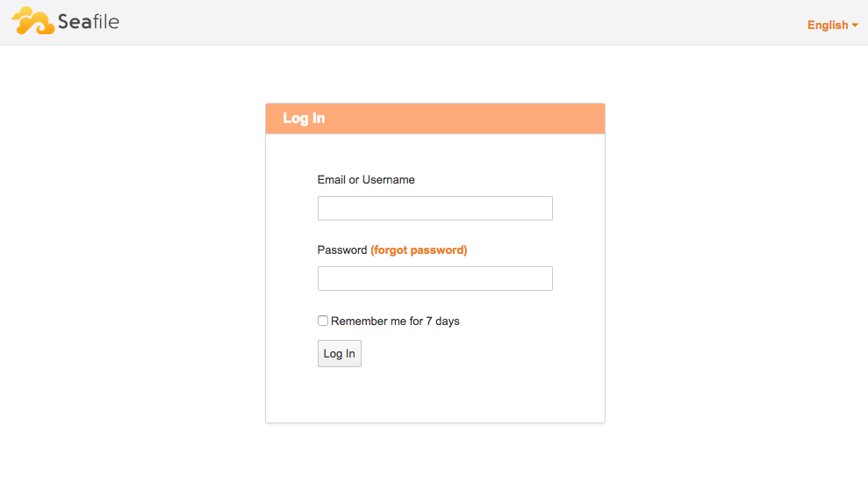868x484 pixels.
Task: Open the English language dropdown
Action: pyautogui.click(x=828, y=25)
